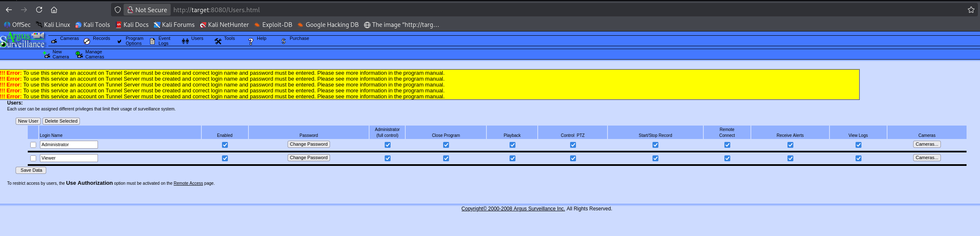Screen dimensions: 980x236
Task: Click the Program Options checkmark icon
Action: 119,41
